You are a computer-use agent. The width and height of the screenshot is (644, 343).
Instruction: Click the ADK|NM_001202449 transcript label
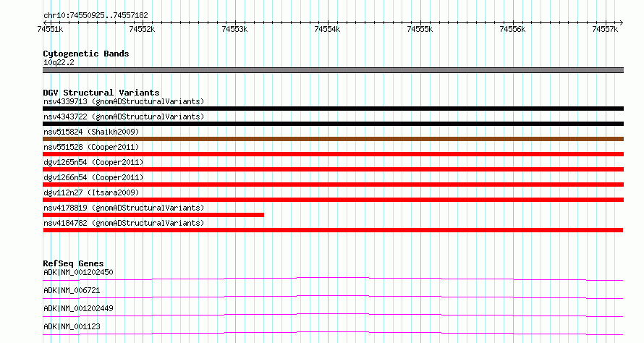coord(78,308)
